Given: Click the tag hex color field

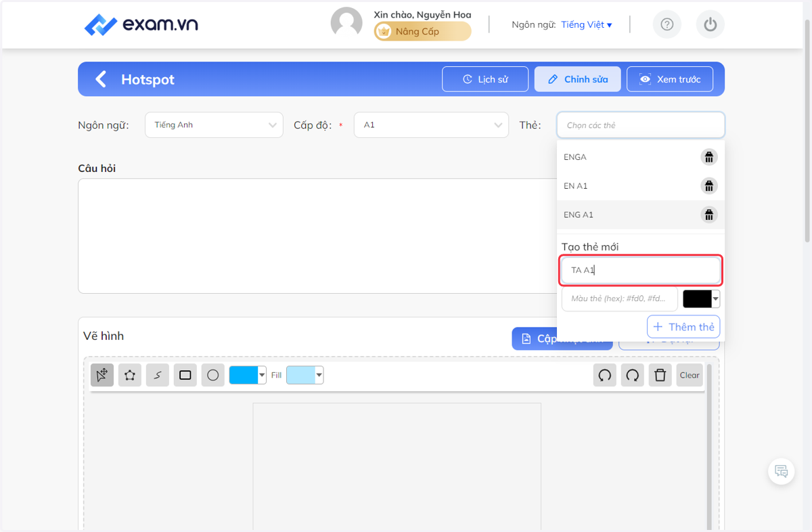Looking at the screenshot, I should point(619,298).
